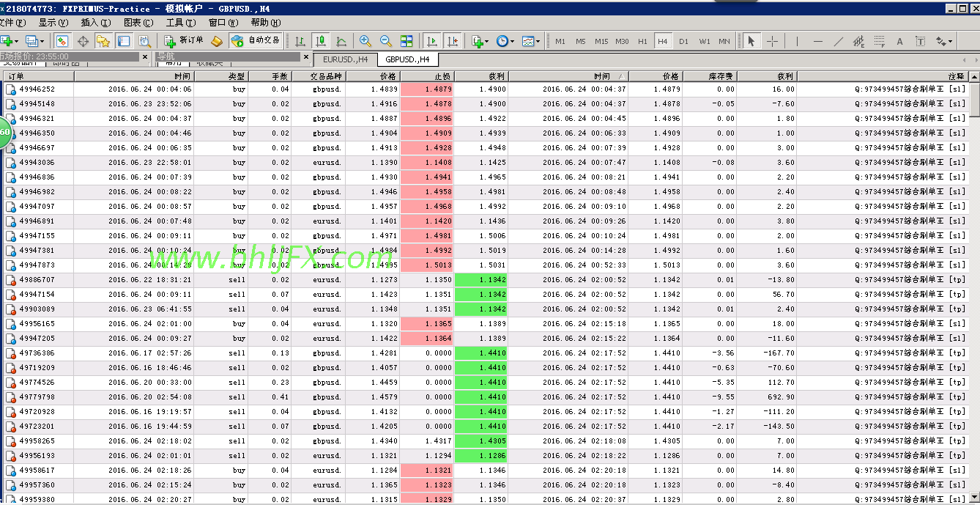Toggle auto scroll to latest bar

[x=432, y=41]
